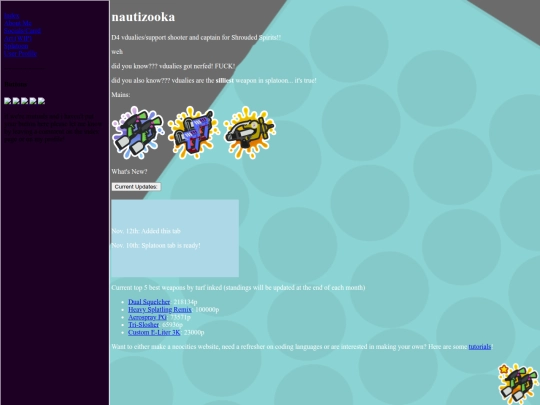
Task: Toggle the Current Updates button
Action: coord(136,187)
